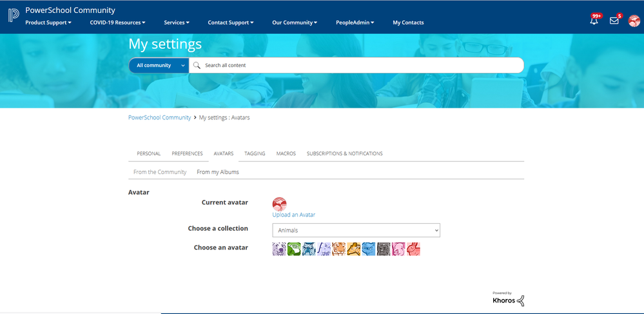Select the pink pig avatar
This screenshot has height=314, width=644.
pos(398,249)
